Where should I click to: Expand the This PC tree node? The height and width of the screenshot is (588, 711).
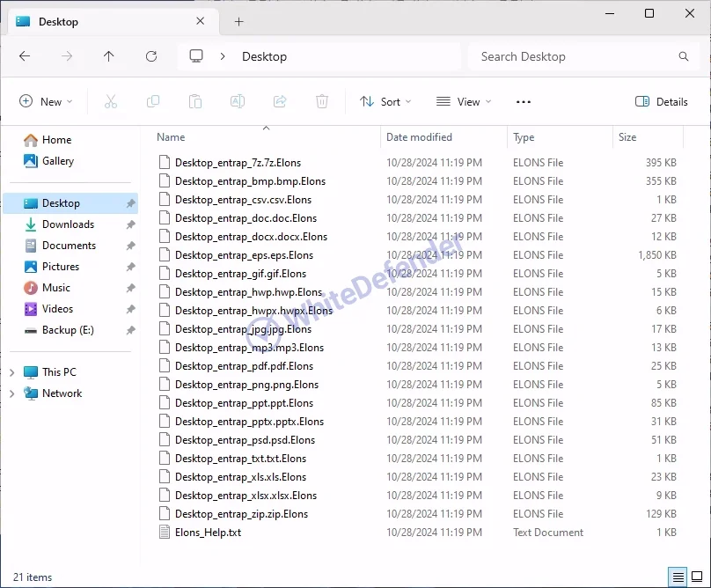click(x=12, y=372)
